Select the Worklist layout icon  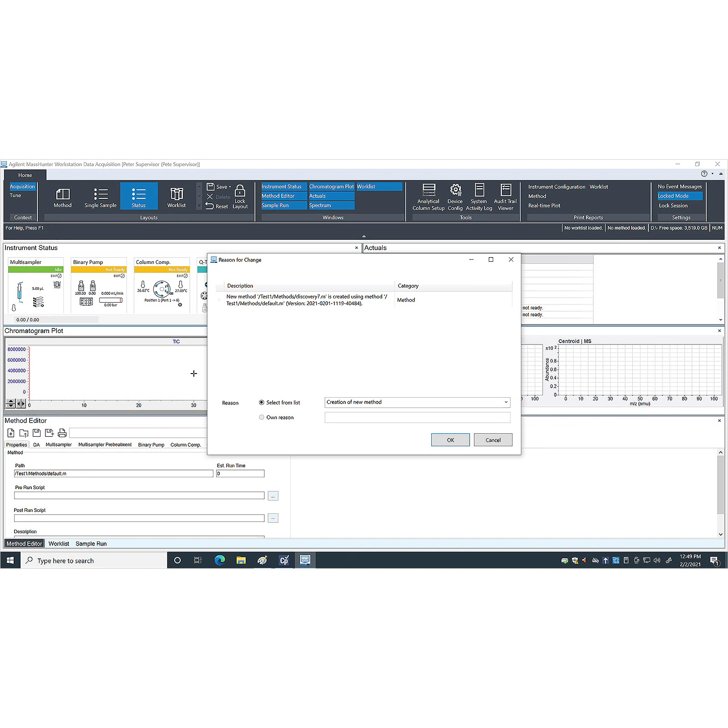point(176,195)
